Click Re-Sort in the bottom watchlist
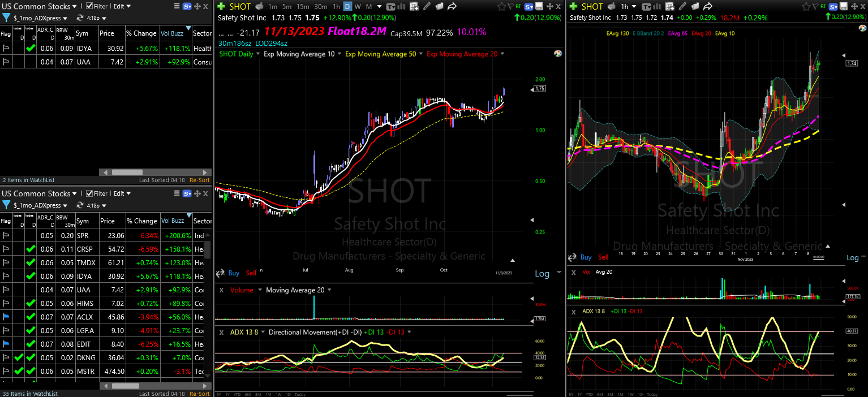 click(200, 394)
